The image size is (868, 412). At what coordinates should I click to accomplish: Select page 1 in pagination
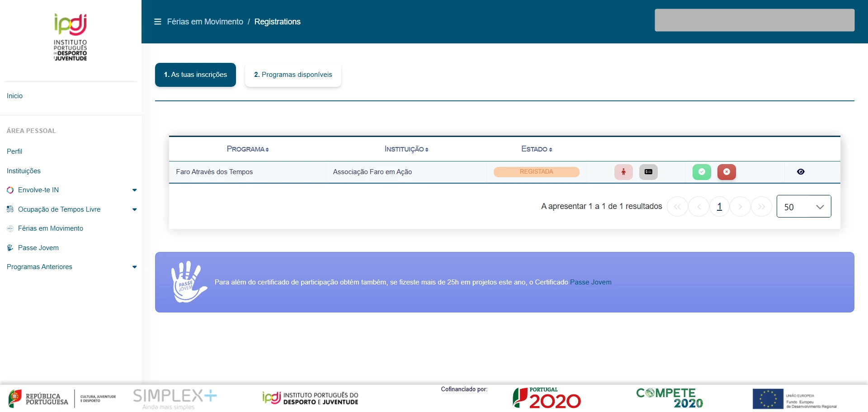719,207
